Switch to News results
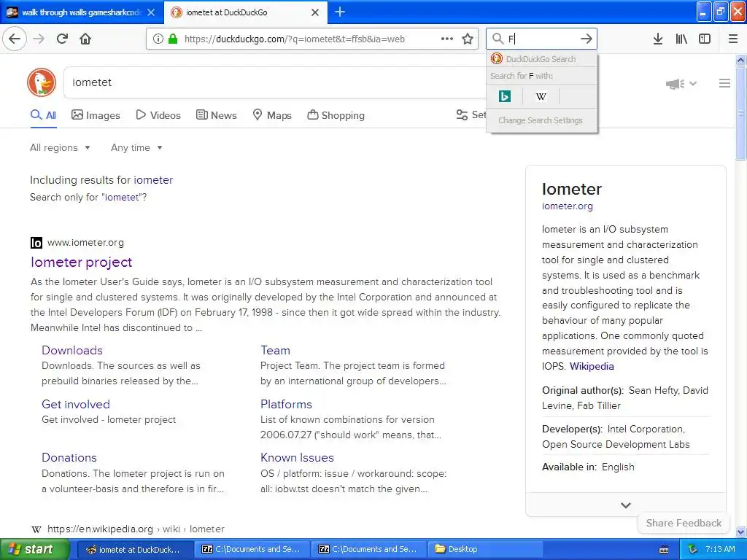The height and width of the screenshot is (560, 747). 216,115
